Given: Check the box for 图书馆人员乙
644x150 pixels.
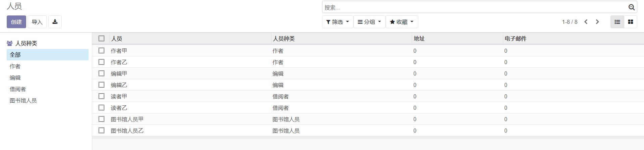Looking at the screenshot, I should coord(102,131).
